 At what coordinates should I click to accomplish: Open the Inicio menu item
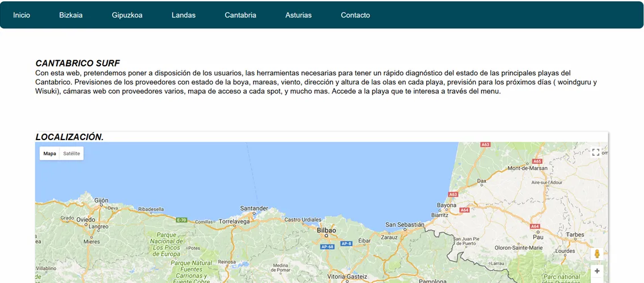coord(22,15)
